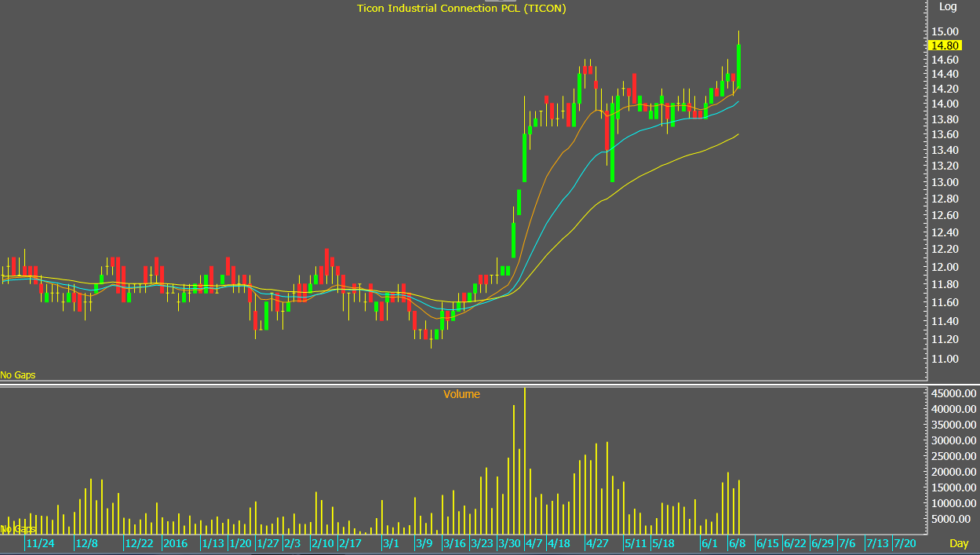The height and width of the screenshot is (555, 980).
Task: Click the 11.80 price axis label
Action: click(944, 284)
